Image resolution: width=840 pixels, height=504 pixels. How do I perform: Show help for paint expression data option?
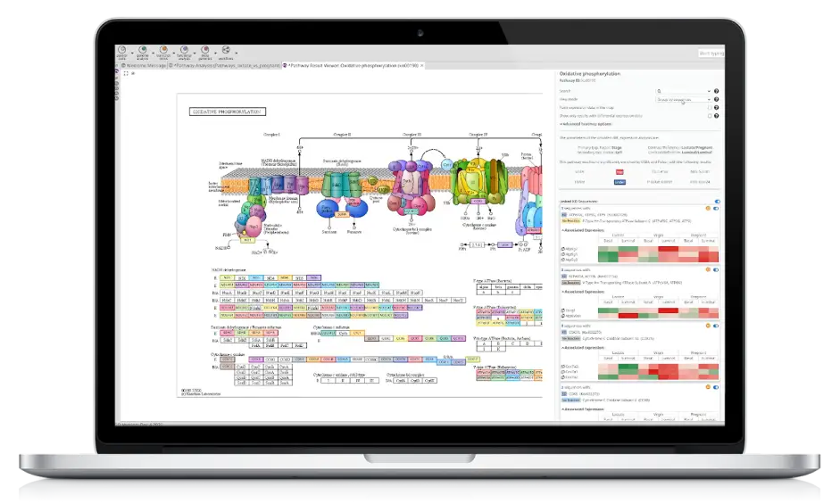(x=716, y=108)
